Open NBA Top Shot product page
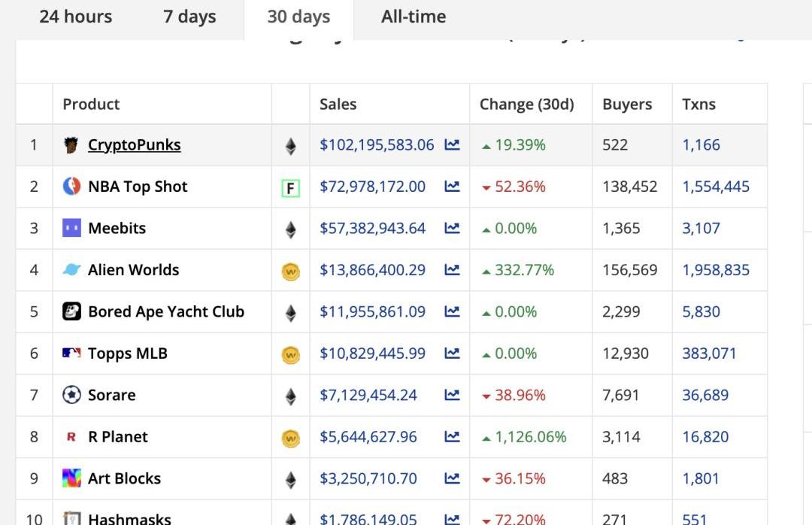This screenshot has height=525, width=812. (138, 186)
